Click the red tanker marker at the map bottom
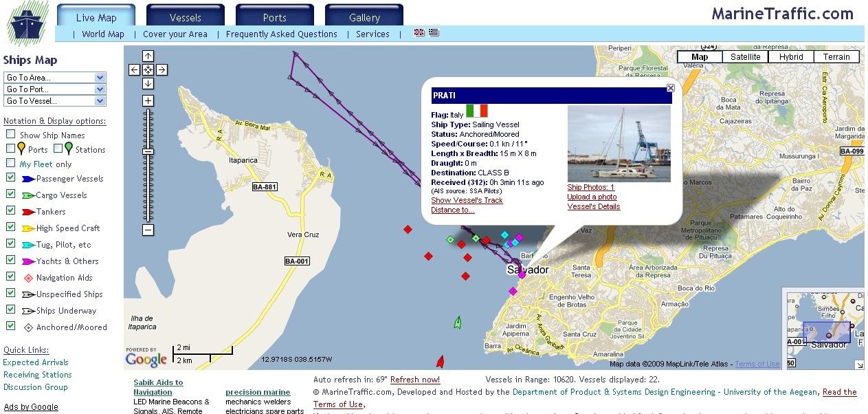Screen dimensions: 868x414 (x=441, y=362)
